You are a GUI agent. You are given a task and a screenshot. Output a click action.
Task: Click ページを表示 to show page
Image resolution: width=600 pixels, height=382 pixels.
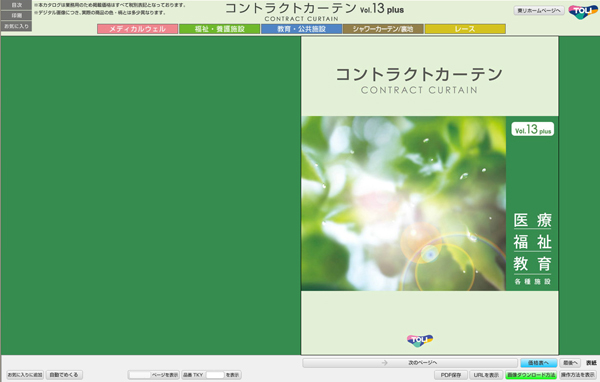pyautogui.click(x=165, y=375)
